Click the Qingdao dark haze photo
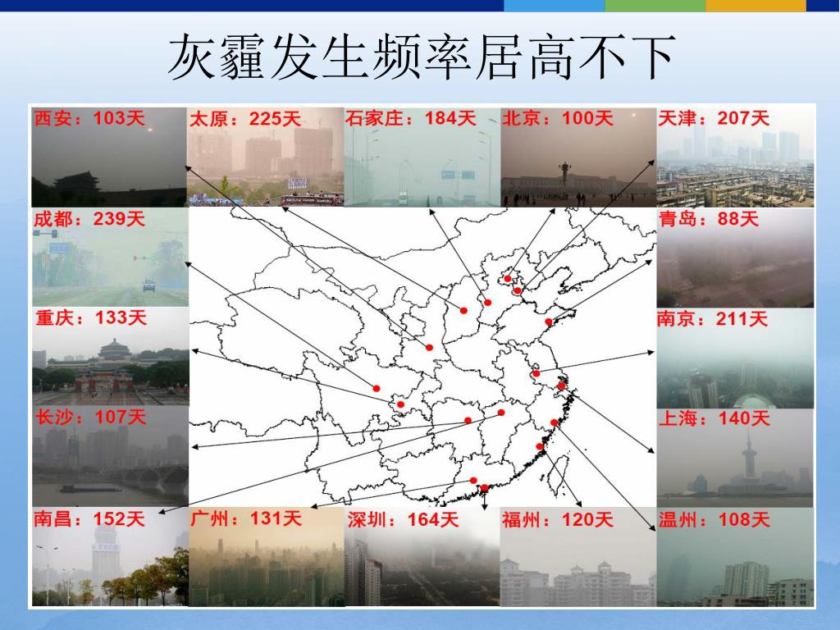840x630 pixels. (x=736, y=258)
